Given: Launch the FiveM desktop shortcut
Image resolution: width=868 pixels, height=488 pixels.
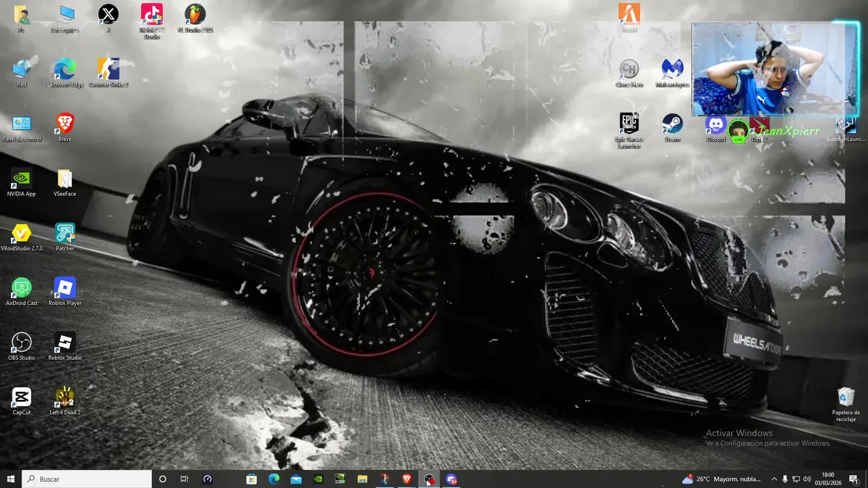Looking at the screenshot, I should [629, 18].
